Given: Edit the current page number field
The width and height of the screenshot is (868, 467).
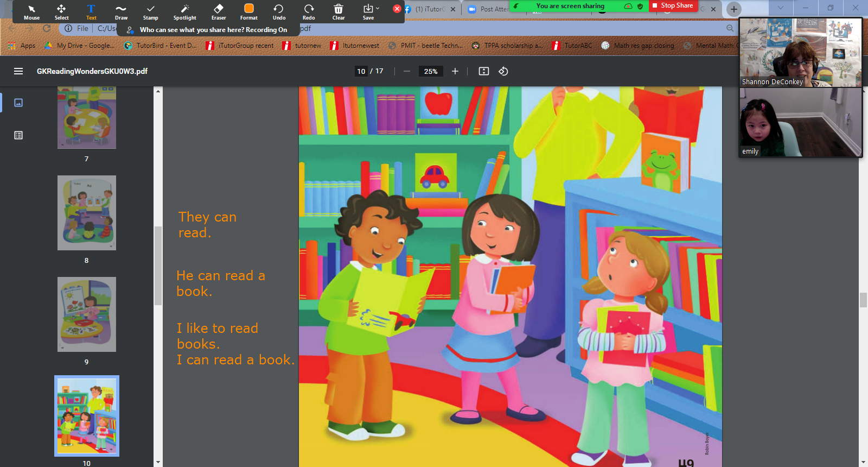Looking at the screenshot, I should pyautogui.click(x=361, y=71).
